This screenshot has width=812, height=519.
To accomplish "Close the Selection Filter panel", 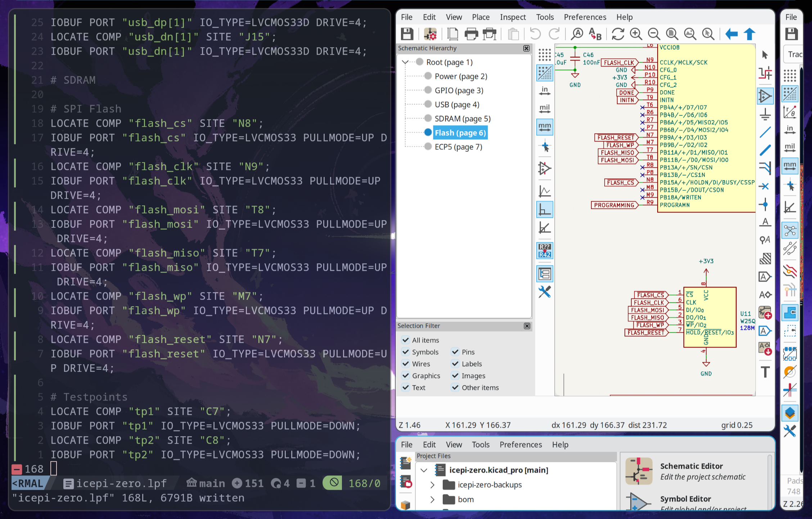I will coord(527,326).
